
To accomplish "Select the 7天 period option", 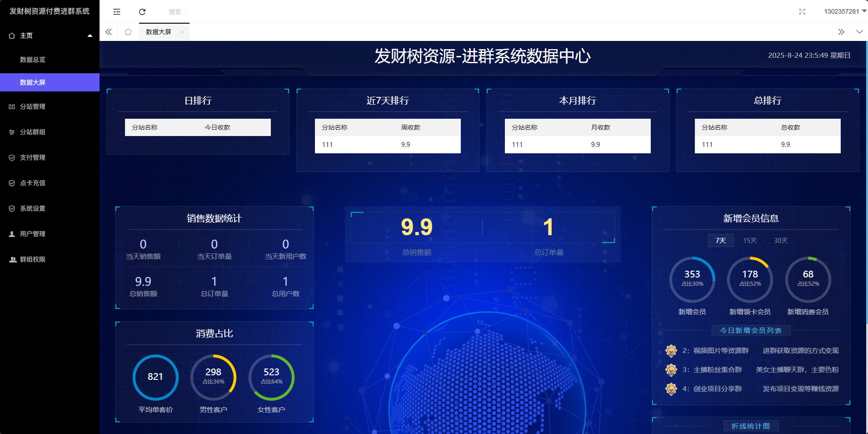I will 720,241.
